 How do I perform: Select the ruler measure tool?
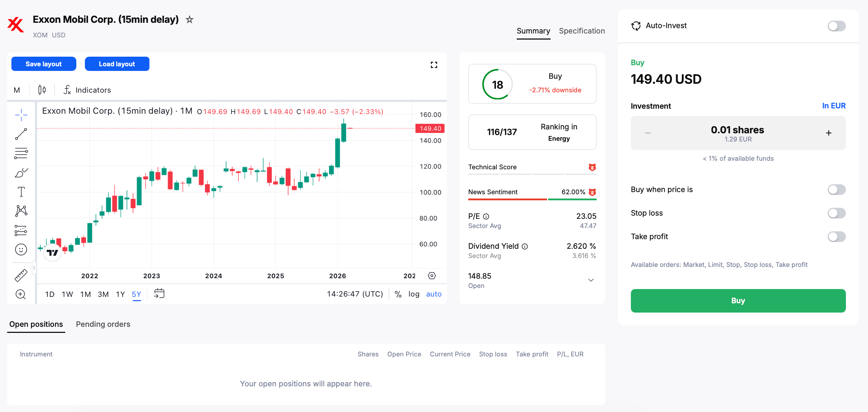pyautogui.click(x=21, y=275)
